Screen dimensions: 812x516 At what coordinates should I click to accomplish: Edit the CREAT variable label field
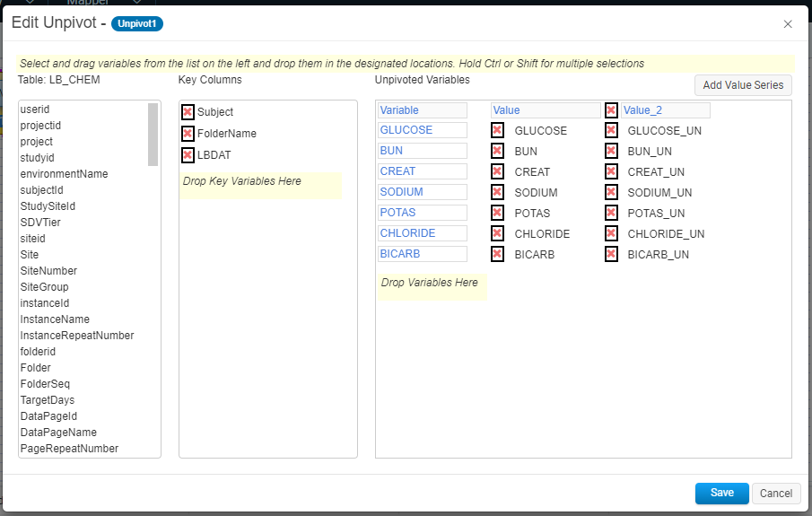pos(422,171)
